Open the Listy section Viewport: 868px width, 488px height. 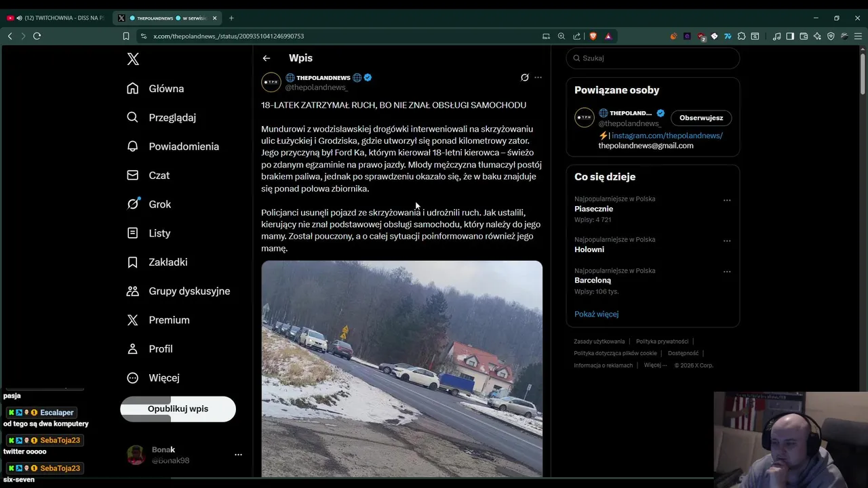tap(149, 233)
